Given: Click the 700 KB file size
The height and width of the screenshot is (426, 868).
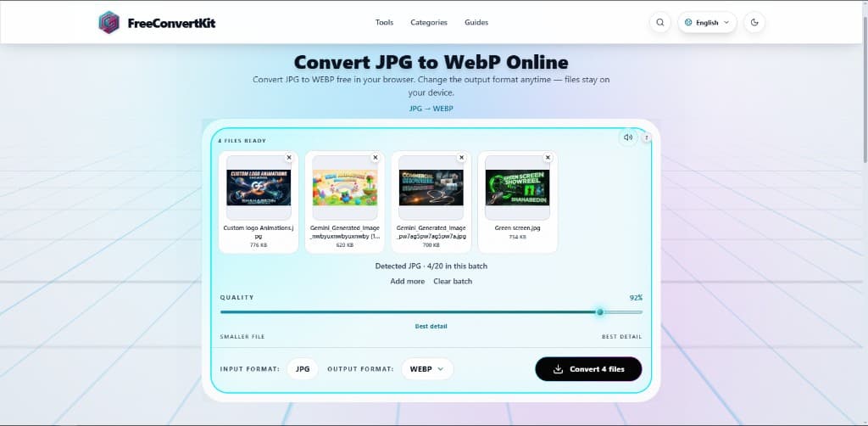Looking at the screenshot, I should point(431,245).
